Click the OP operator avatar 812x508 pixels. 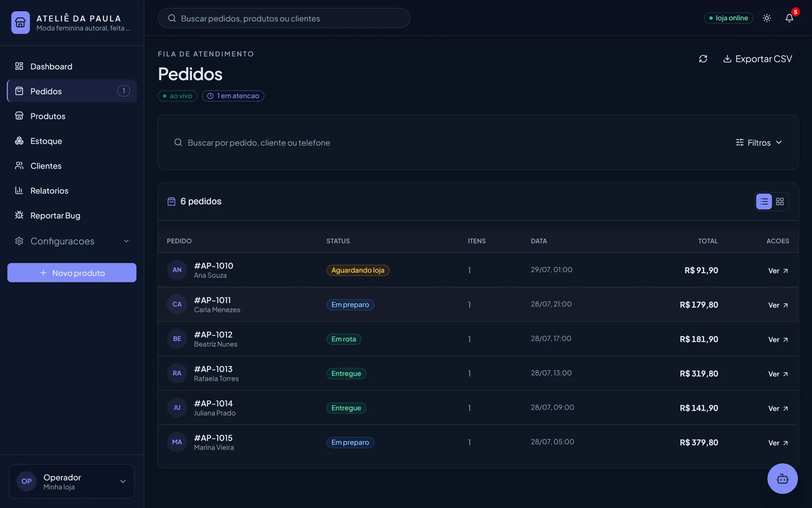pos(26,482)
